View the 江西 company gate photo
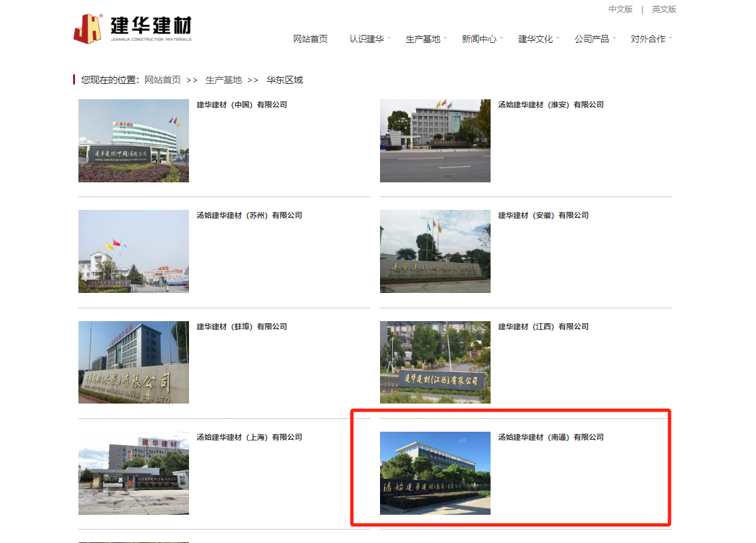The width and height of the screenshot is (756, 543). (435, 362)
